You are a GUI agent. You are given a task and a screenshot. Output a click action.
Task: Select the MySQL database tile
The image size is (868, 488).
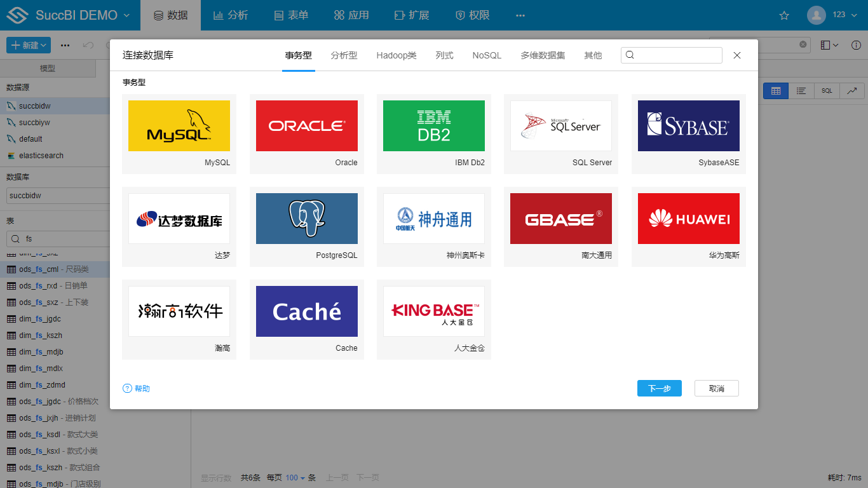click(x=179, y=126)
